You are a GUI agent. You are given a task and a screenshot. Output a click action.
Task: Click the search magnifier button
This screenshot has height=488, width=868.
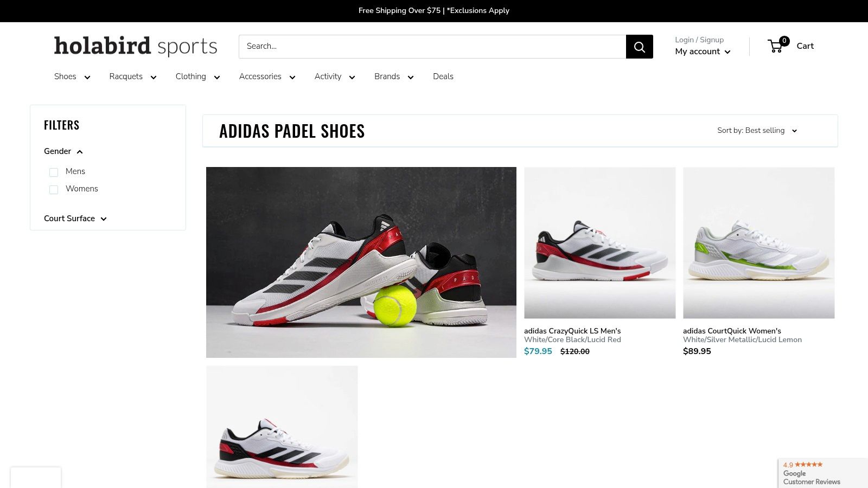pos(639,47)
